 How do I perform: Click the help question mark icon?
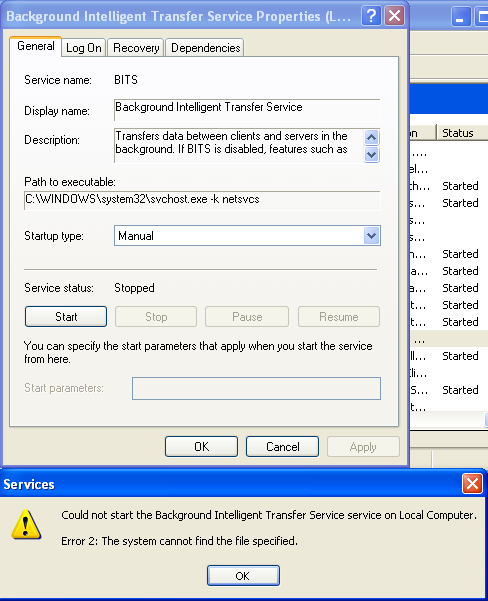(371, 16)
